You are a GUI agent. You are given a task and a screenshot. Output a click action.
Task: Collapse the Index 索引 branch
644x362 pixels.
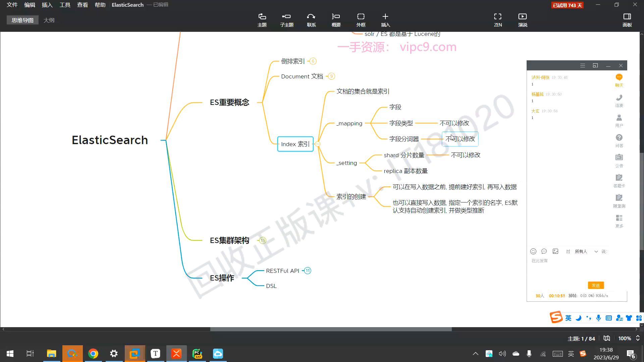point(318,144)
